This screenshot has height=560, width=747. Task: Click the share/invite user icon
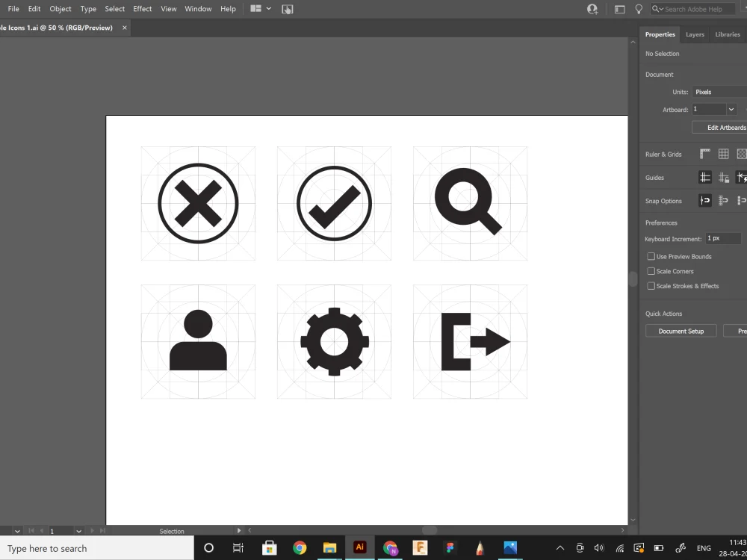592,9
